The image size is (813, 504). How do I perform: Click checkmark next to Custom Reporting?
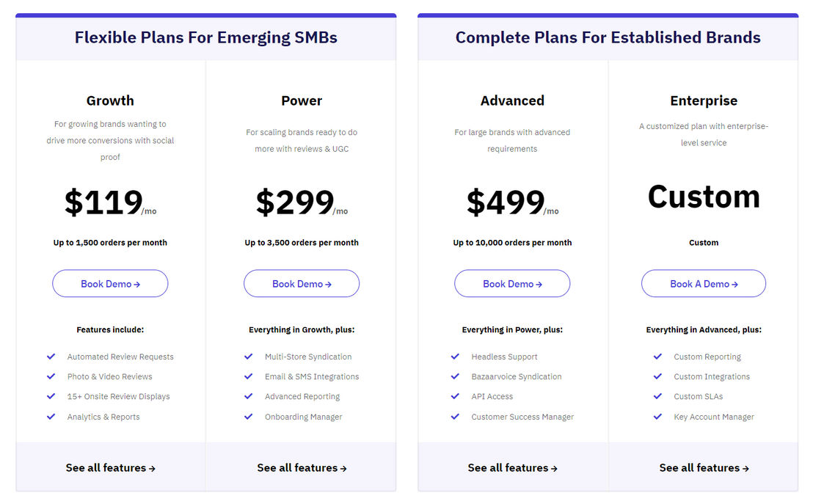657,357
